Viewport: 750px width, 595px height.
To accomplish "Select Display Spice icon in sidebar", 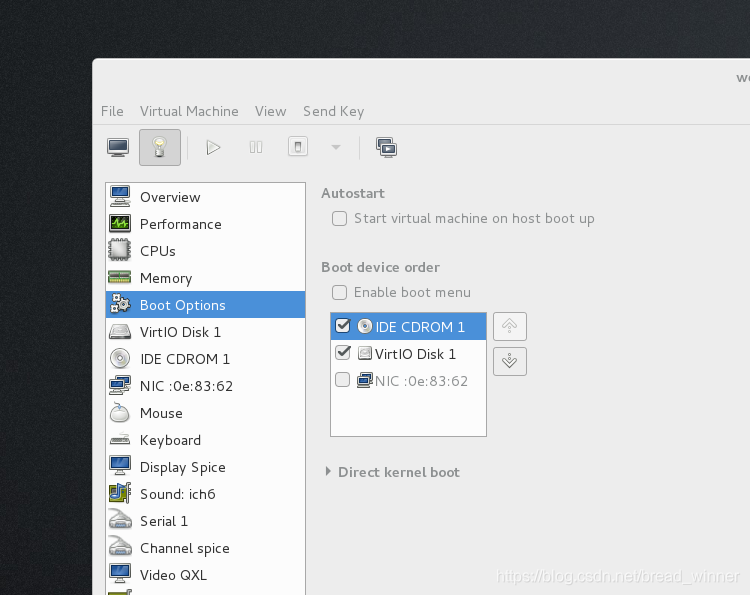I will (x=120, y=466).
